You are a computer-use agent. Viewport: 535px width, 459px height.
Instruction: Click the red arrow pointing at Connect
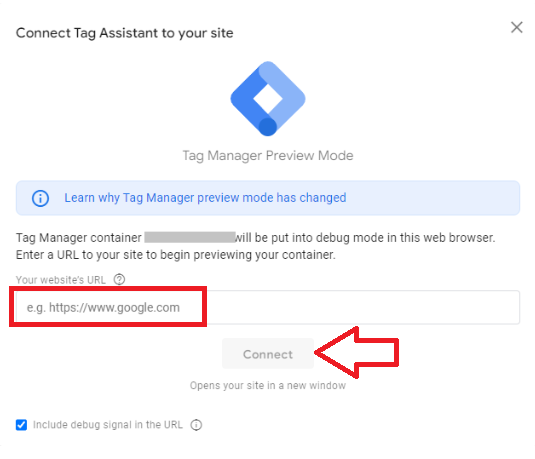pyautogui.click(x=357, y=353)
